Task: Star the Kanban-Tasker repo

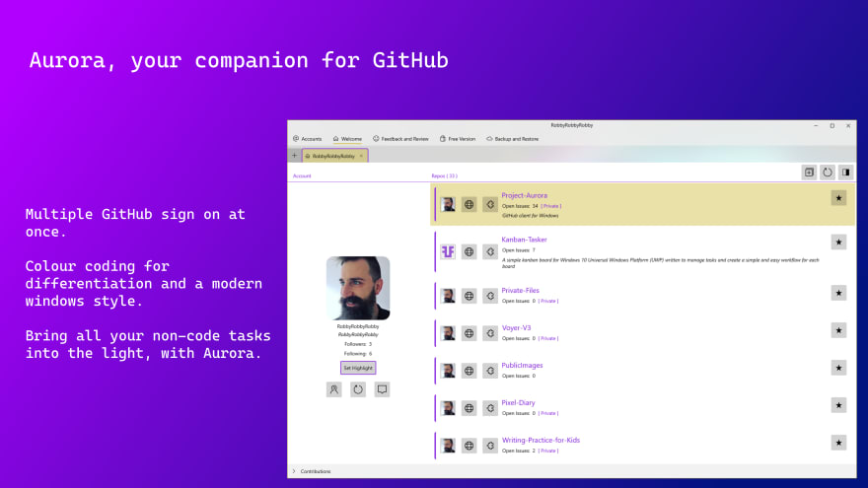Action: 838,243
